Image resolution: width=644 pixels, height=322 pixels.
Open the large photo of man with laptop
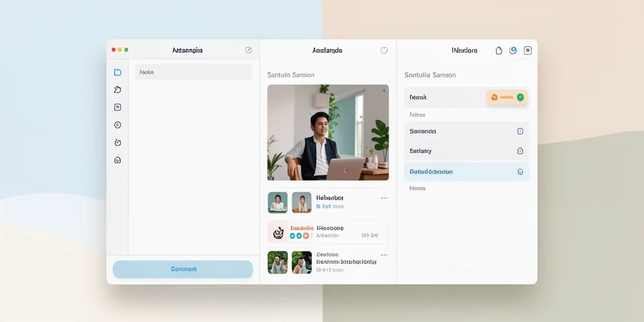click(328, 132)
